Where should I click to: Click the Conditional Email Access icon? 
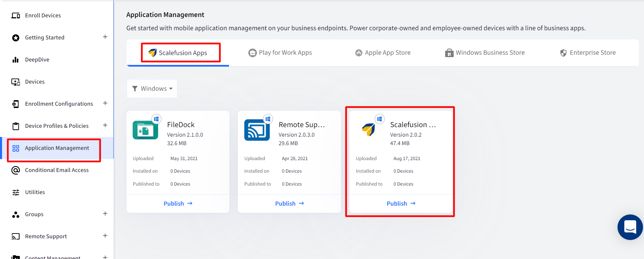point(16,170)
